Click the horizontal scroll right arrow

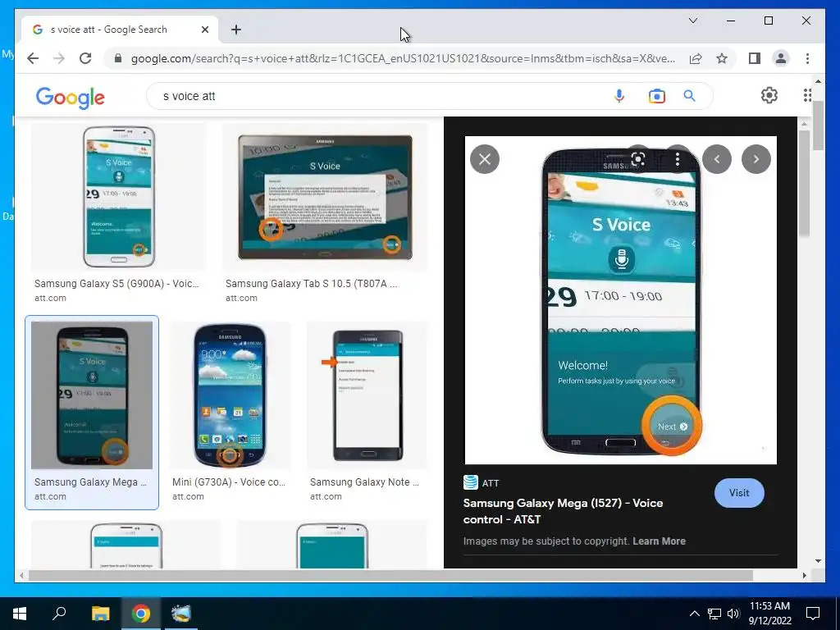tap(804, 575)
